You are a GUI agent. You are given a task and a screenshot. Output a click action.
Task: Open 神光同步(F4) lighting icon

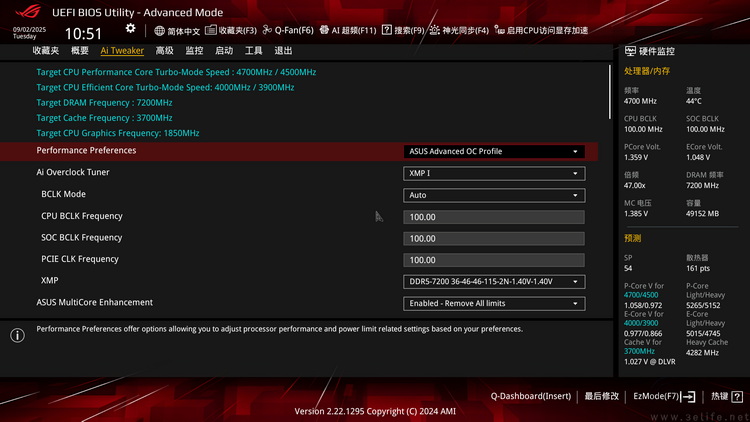434,30
